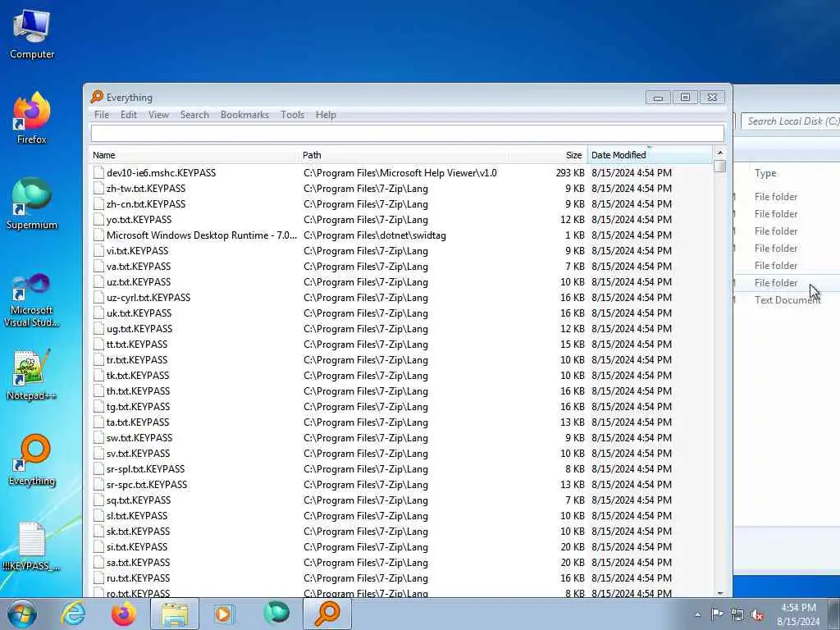The width and height of the screenshot is (840, 630).
Task: Select the !!!KEYPASS text file on the desktop
Action: pos(32,546)
